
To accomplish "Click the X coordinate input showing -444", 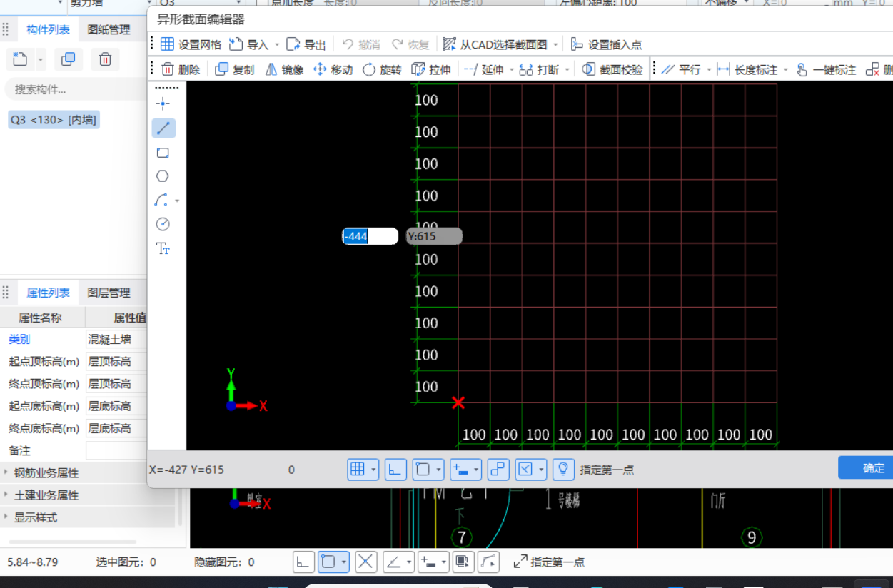I will pos(370,236).
